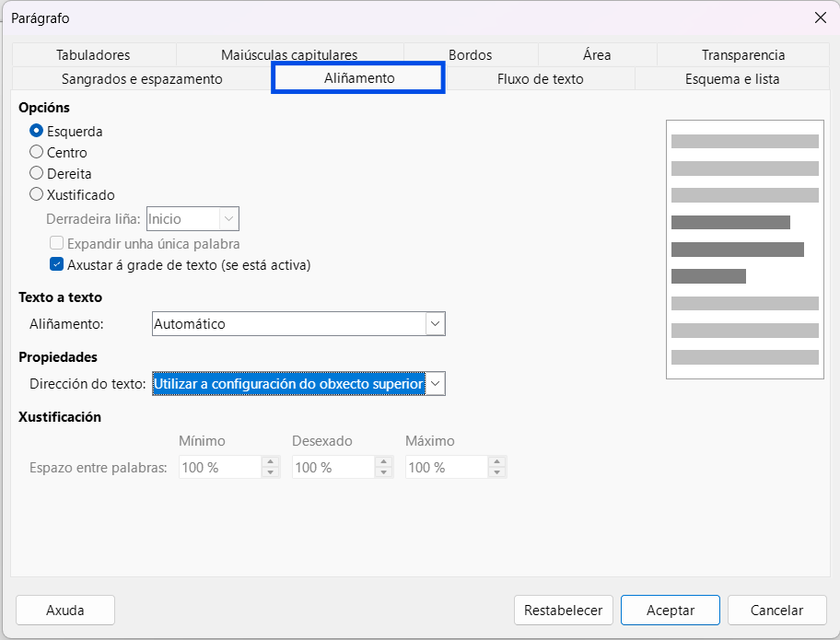The height and width of the screenshot is (640, 840).
Task: Switch to the Tabuladores tab
Action: point(93,54)
